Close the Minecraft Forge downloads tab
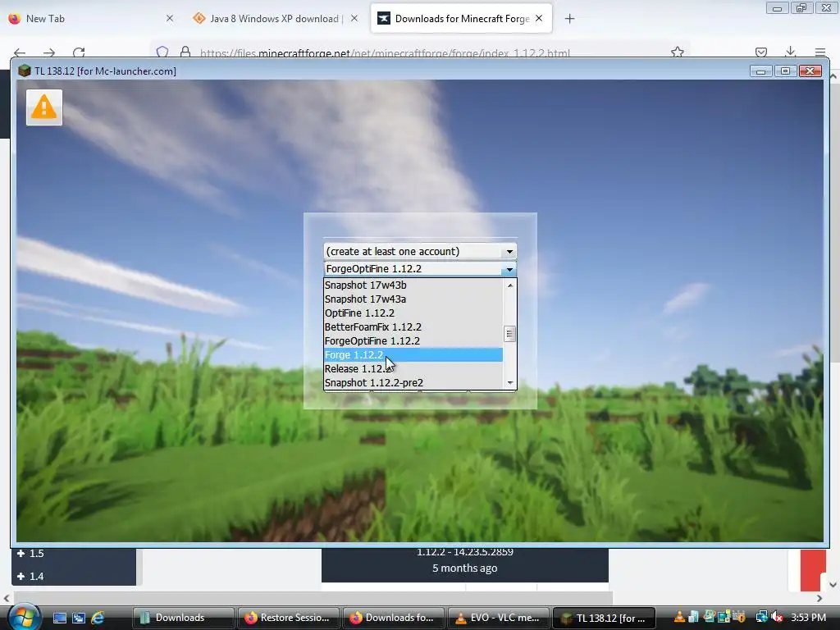The height and width of the screenshot is (630, 840). click(x=539, y=18)
